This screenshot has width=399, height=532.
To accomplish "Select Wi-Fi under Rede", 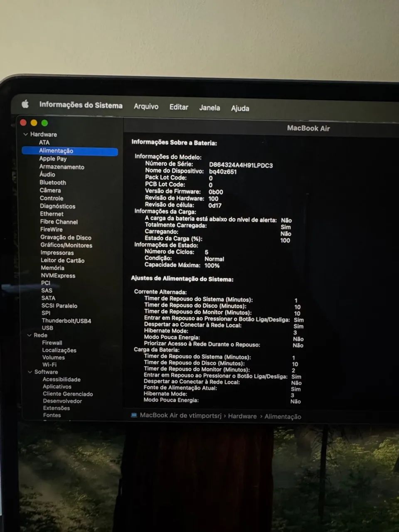I will pos(49,365).
